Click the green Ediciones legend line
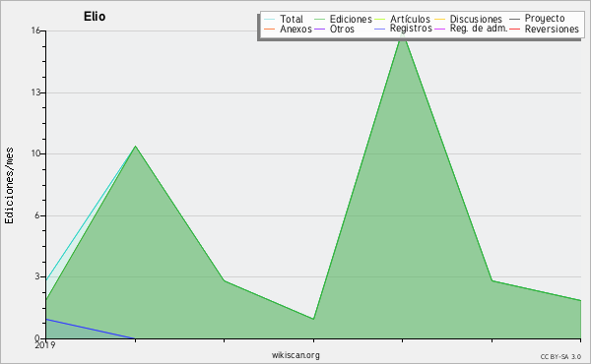591x364 pixels. tap(319, 19)
